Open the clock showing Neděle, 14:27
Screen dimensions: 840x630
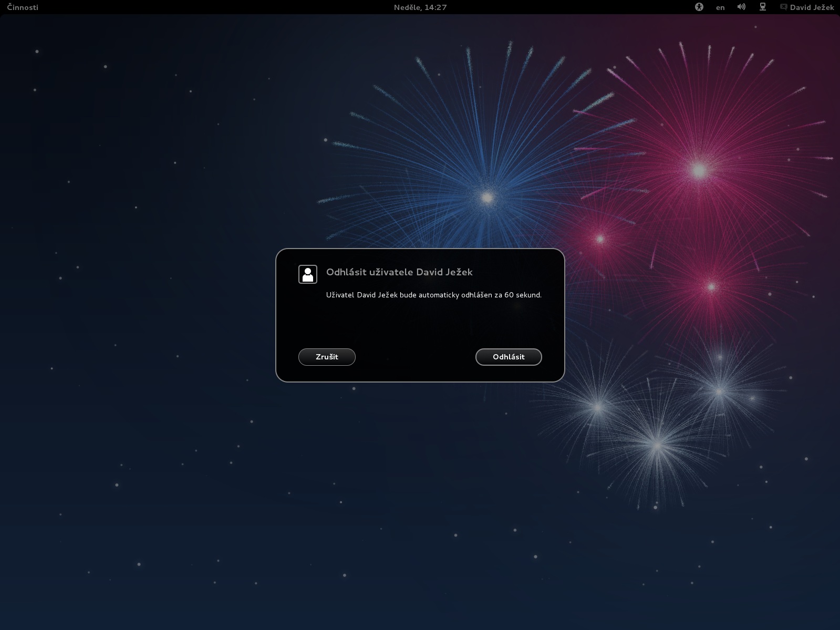pos(420,7)
